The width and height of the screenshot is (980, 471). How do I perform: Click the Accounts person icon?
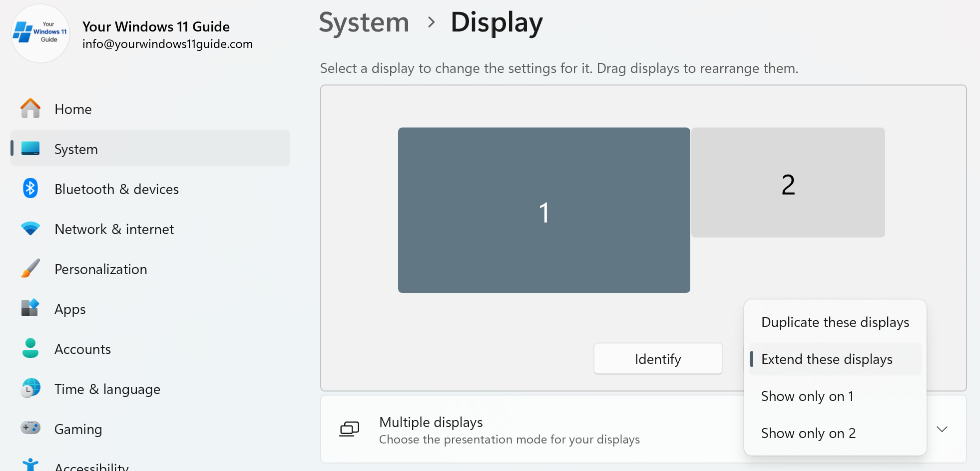(x=30, y=348)
